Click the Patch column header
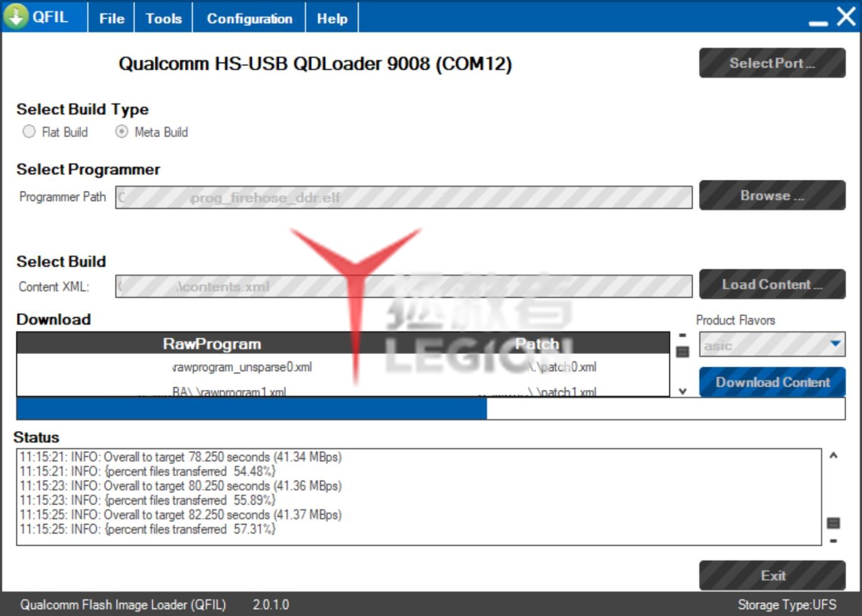The height and width of the screenshot is (616, 862). [537, 344]
